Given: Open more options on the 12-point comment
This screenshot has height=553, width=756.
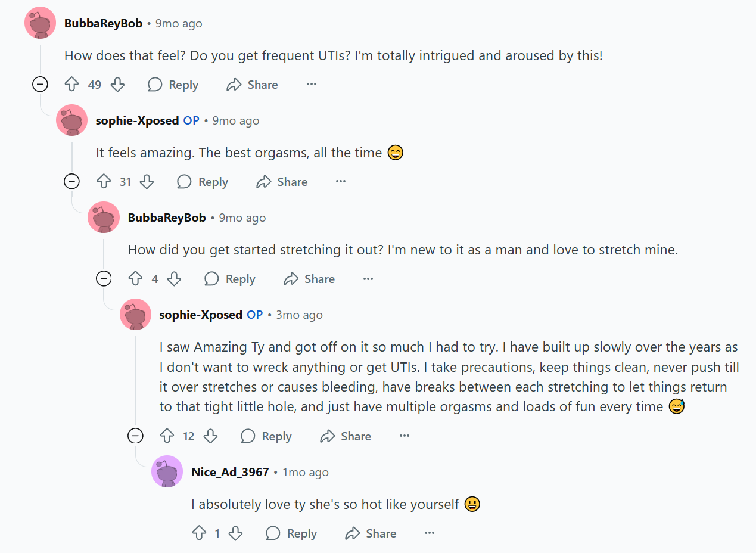Looking at the screenshot, I should 405,436.
